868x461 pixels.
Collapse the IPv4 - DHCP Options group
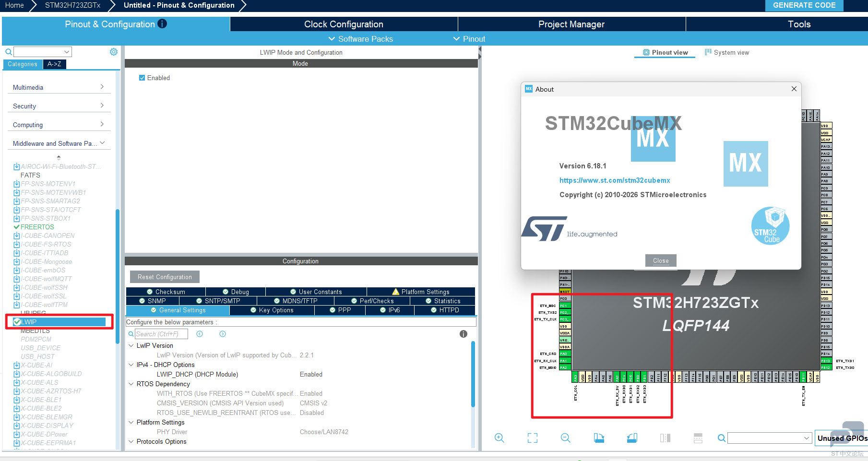pos(131,365)
